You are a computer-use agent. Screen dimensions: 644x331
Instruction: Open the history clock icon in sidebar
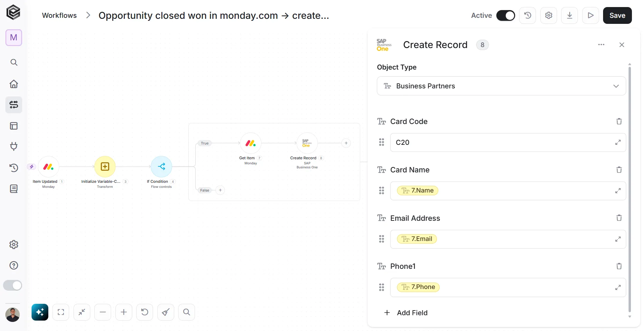pos(14,168)
